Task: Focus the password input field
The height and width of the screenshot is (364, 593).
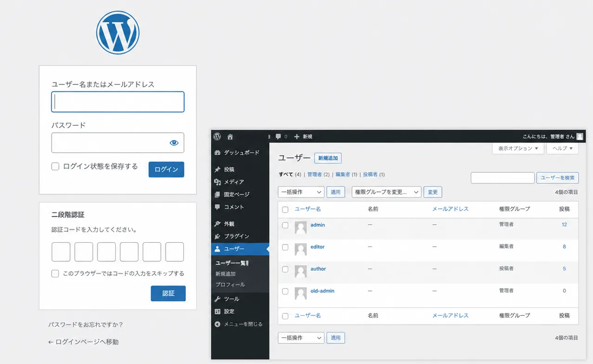Action: coord(117,143)
